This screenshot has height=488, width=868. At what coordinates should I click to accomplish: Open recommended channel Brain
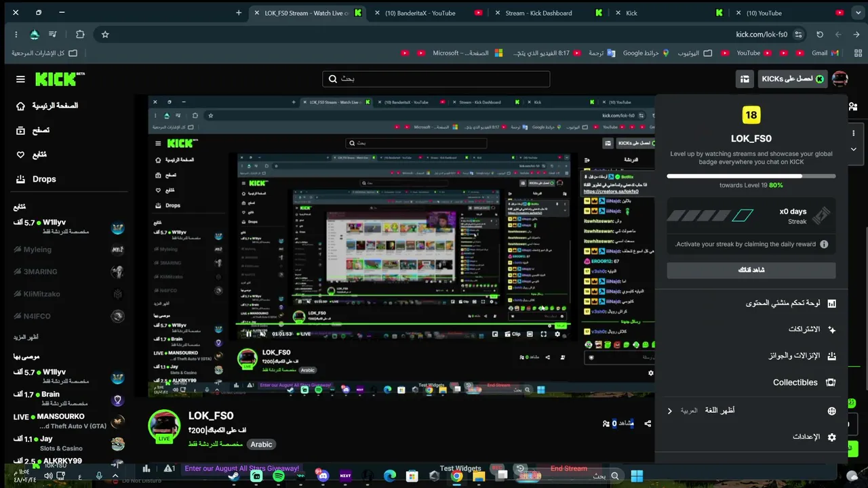click(x=69, y=399)
